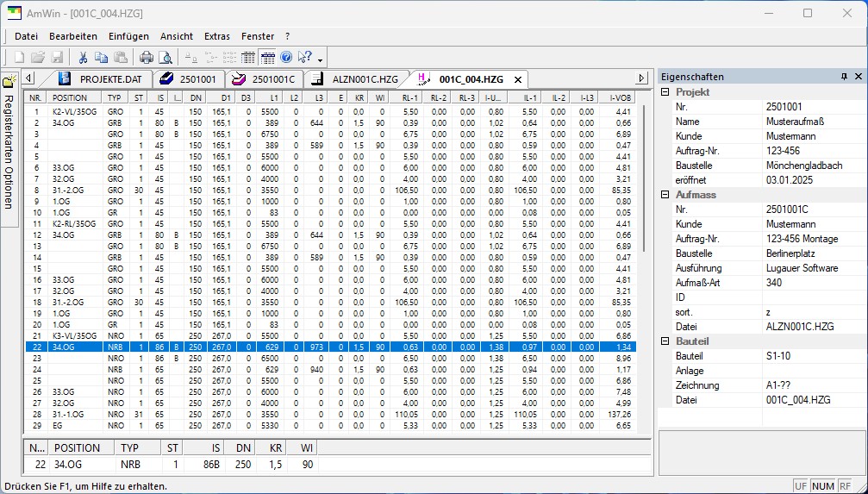Print the table using the printer icon
Screen dimensions: 868x494
point(147,57)
